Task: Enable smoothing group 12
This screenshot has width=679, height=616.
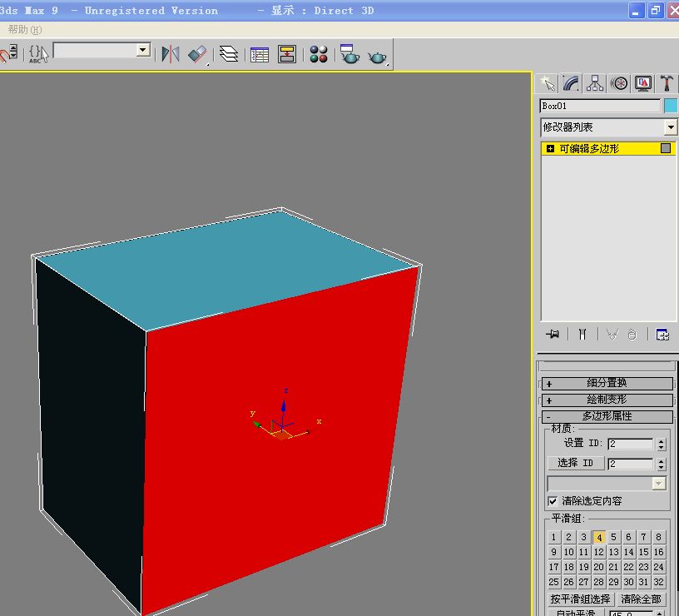Action: 598,552
